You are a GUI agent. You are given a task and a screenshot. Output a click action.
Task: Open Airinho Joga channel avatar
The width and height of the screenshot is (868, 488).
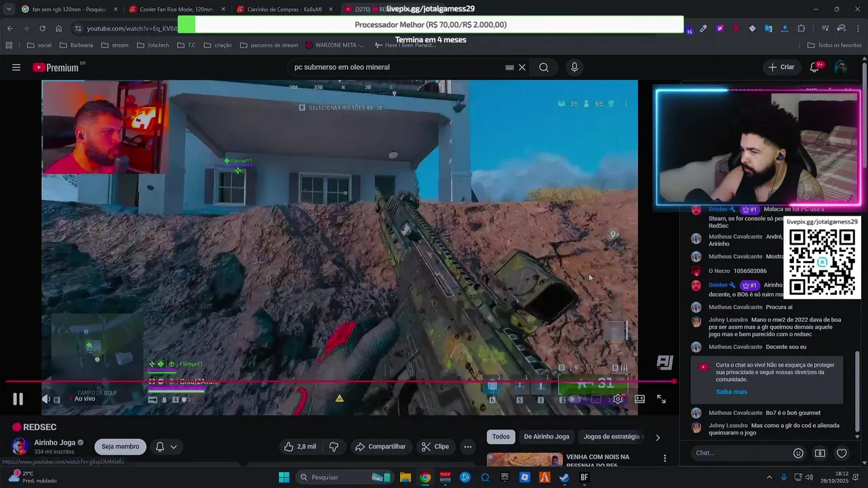(20, 447)
